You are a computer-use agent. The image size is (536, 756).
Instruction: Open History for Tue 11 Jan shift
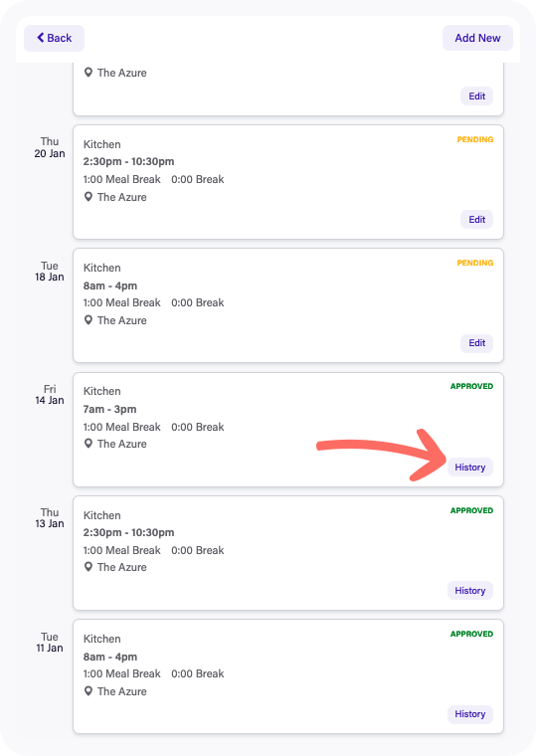(470, 714)
